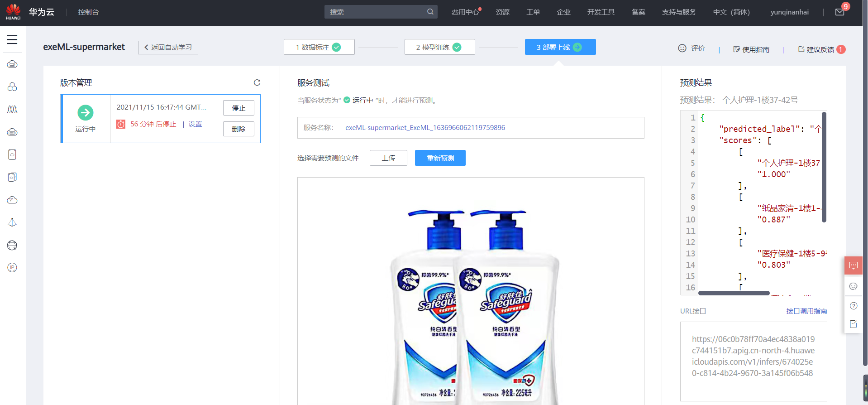Click the pyramid-shaped sidebar icon

(12, 222)
